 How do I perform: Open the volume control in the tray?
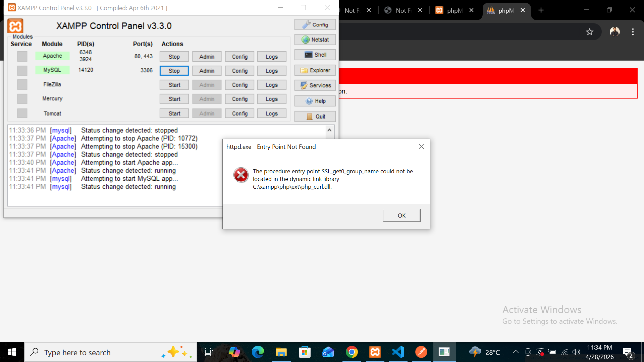[576, 352]
